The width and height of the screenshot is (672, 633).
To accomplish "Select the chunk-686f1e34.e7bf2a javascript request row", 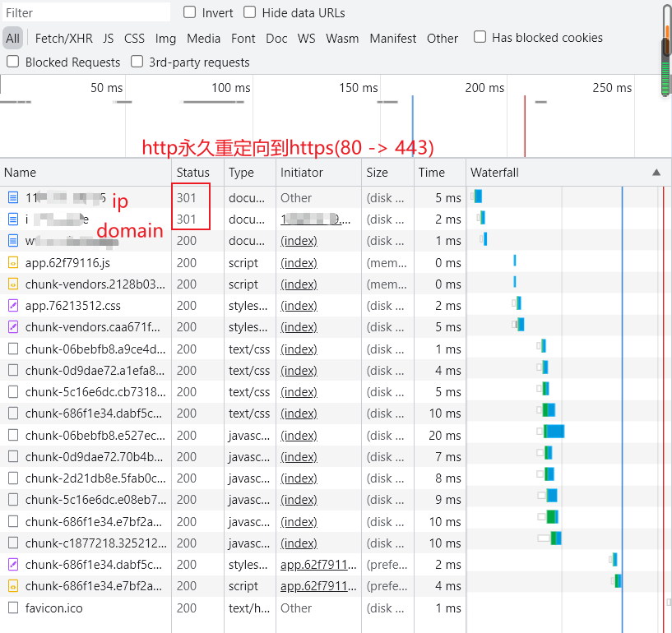I will point(336,522).
